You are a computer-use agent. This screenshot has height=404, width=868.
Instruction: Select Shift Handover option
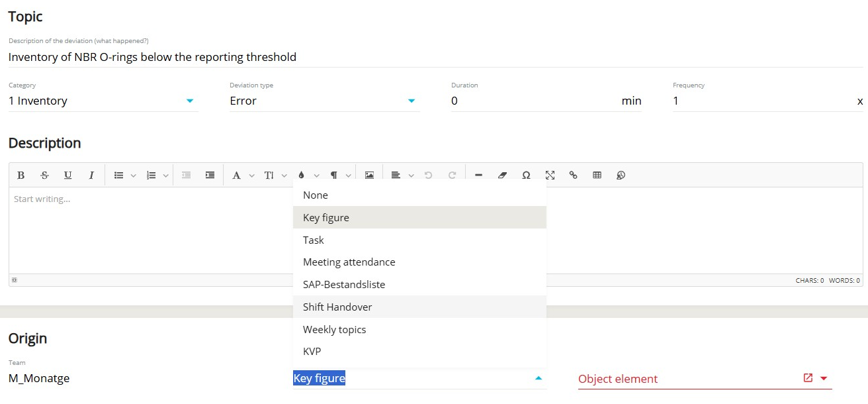pyautogui.click(x=419, y=307)
